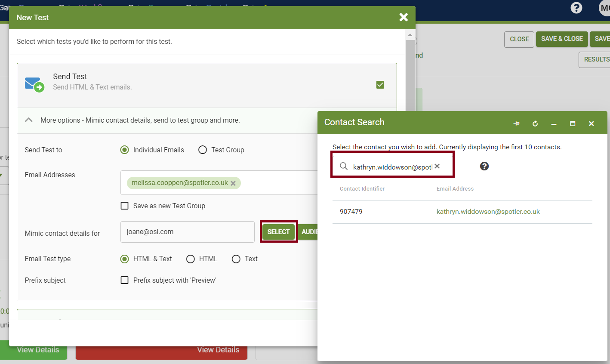Image resolution: width=610 pixels, height=364 pixels.
Task: Remove melissa.cooppen@spotler.co.uk email chip
Action: pyautogui.click(x=233, y=183)
